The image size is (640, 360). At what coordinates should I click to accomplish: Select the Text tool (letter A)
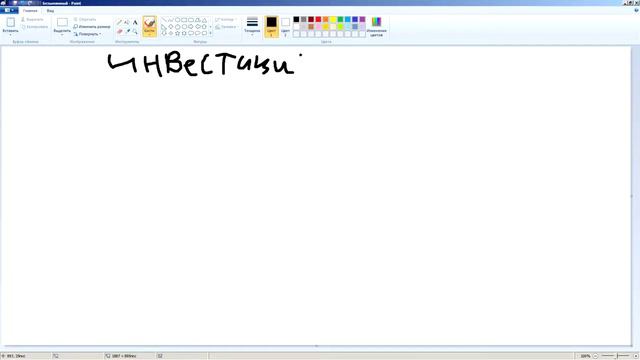tap(135, 22)
